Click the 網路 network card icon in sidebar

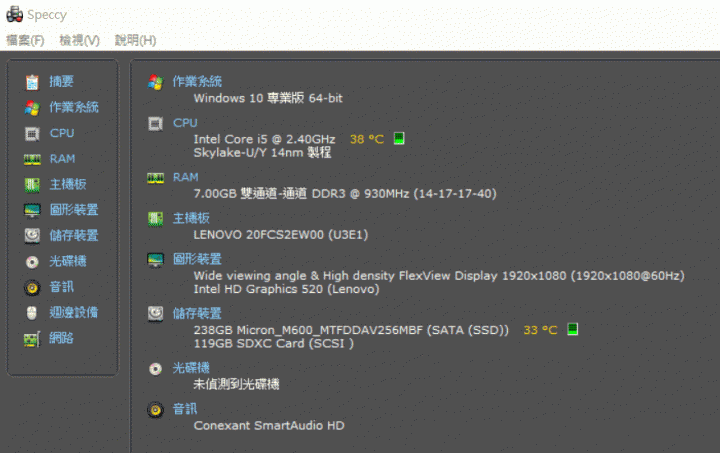[x=32, y=339]
